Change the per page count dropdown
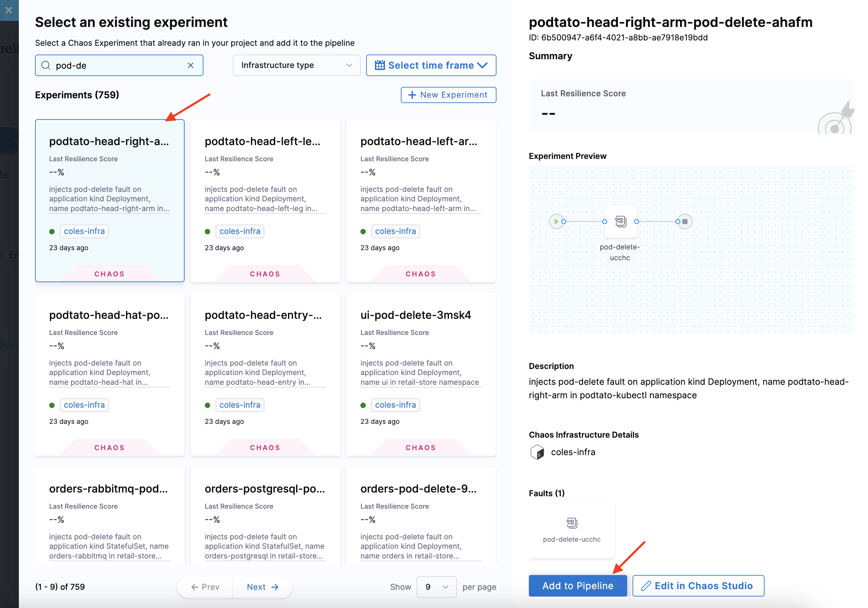Screen dimensions: 868x608 pyautogui.click(x=436, y=587)
